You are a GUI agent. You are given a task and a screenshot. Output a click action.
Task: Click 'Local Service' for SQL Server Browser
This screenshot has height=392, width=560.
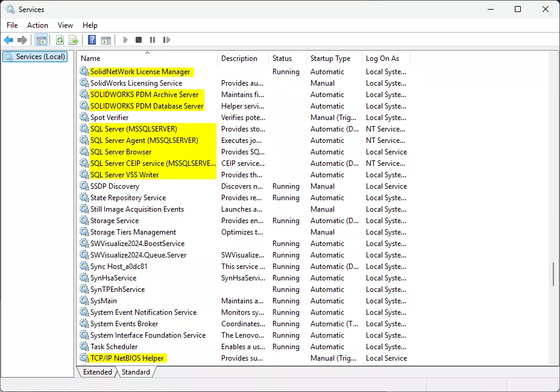tap(386, 151)
